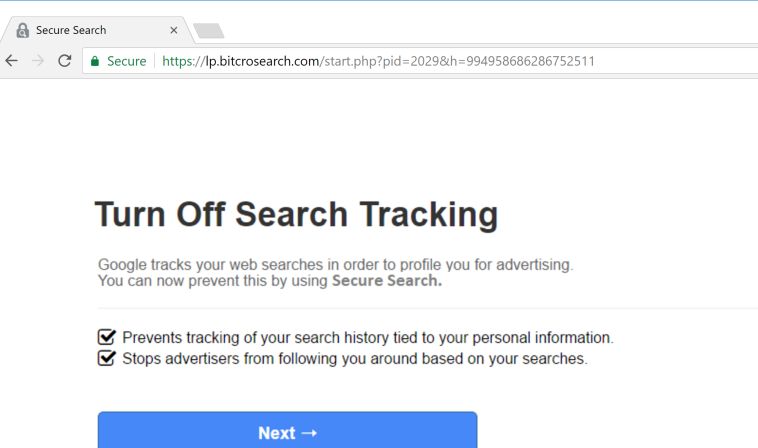758x448 pixels.
Task: Click the green 'Secure' connection label
Action: tap(127, 61)
